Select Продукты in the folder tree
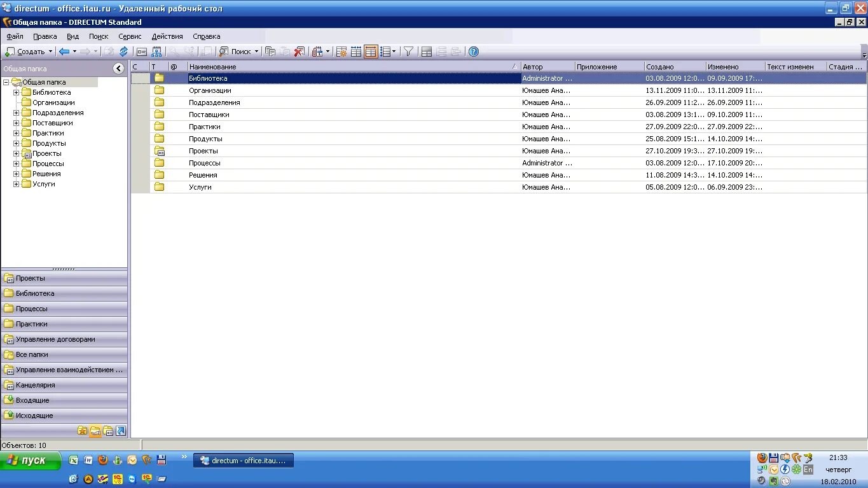Image resolution: width=868 pixels, height=488 pixels. tap(50, 143)
